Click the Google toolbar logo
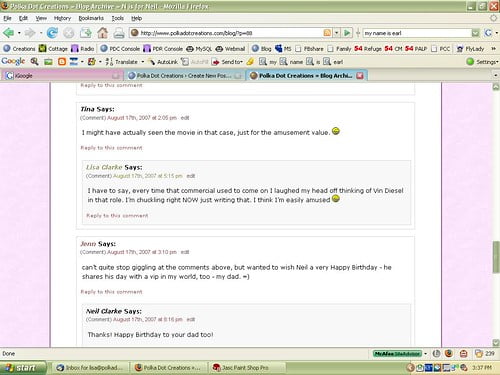The width and height of the screenshot is (500, 375). (x=13, y=61)
